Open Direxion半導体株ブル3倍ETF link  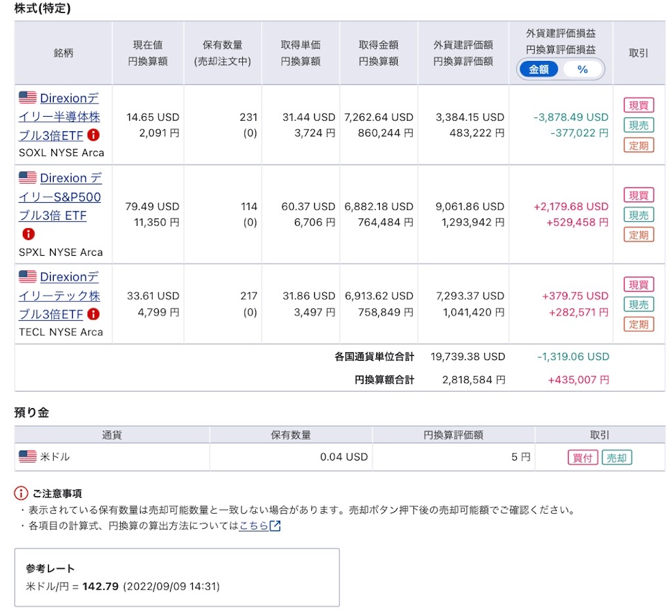(59, 117)
